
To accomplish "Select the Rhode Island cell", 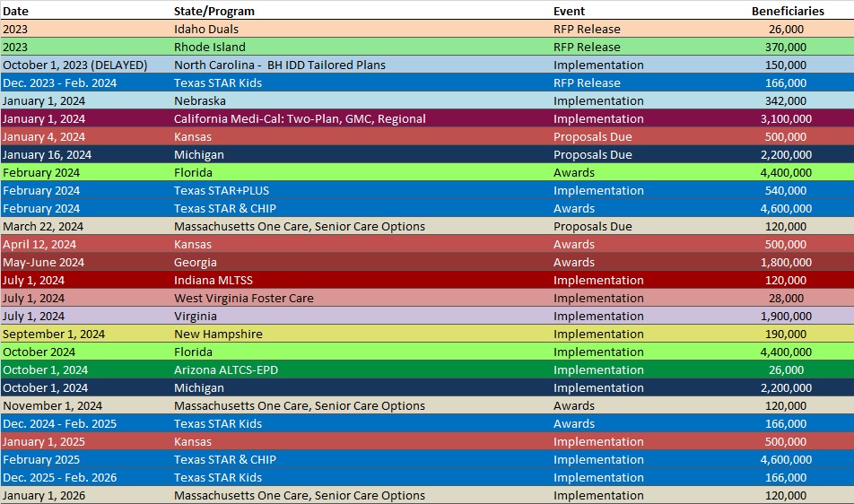I will (210, 47).
